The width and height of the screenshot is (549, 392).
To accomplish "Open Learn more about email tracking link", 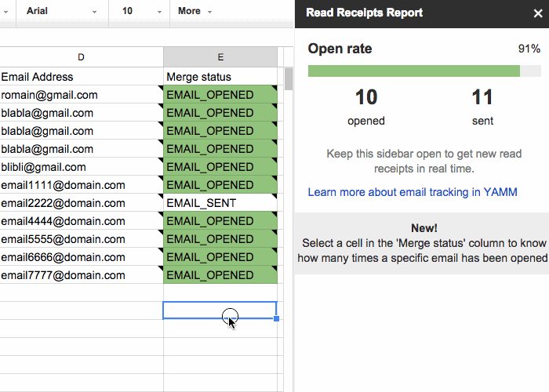I will 413,192.
